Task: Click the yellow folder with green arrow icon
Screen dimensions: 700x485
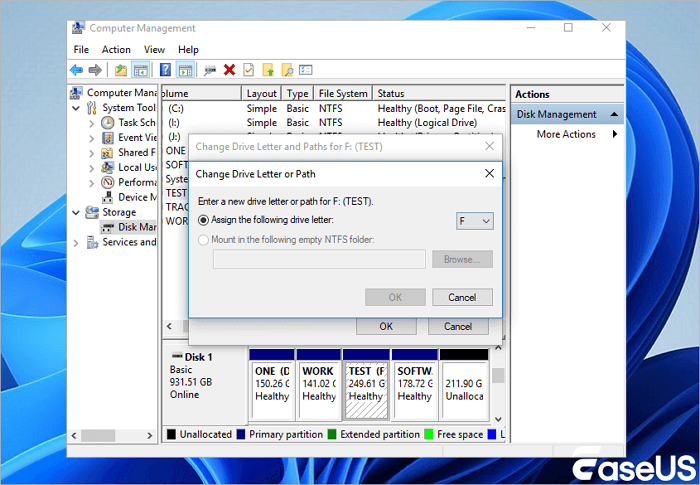Action: [268, 70]
